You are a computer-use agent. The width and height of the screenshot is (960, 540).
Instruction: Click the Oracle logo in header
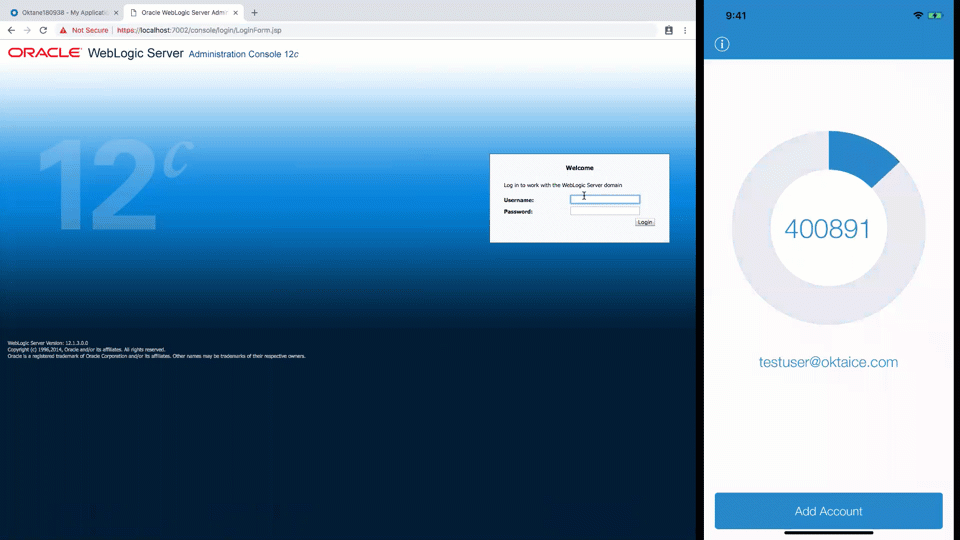tap(45, 53)
